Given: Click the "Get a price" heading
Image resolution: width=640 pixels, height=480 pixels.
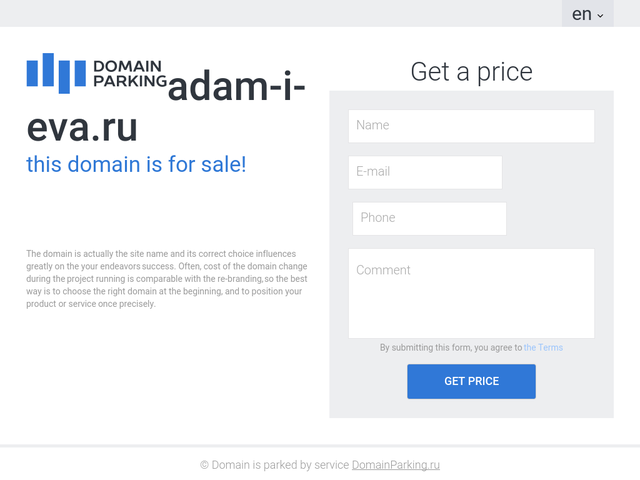Looking at the screenshot, I should click(471, 72).
